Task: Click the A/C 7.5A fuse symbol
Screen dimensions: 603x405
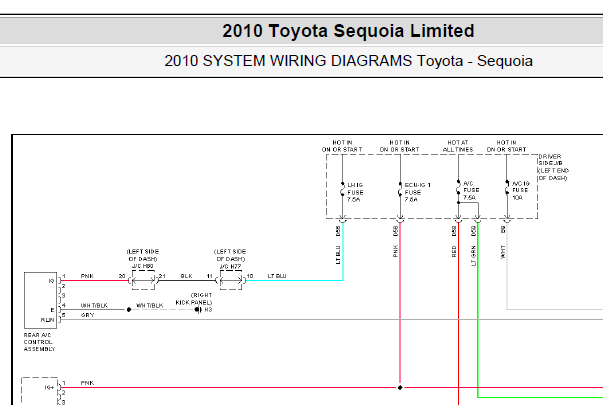Action: pos(458,187)
